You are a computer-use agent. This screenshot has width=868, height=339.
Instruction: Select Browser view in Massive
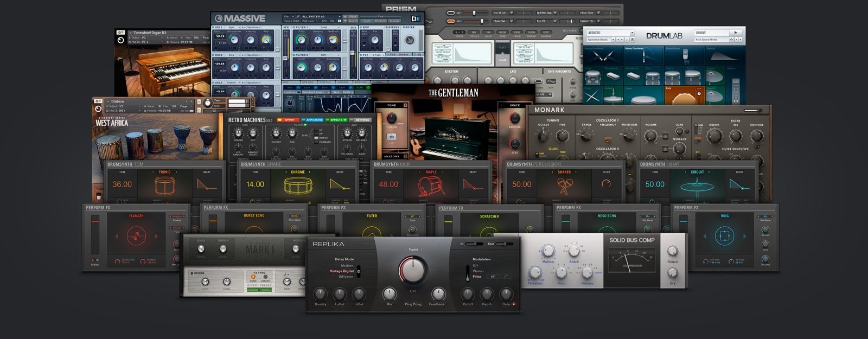394,21
